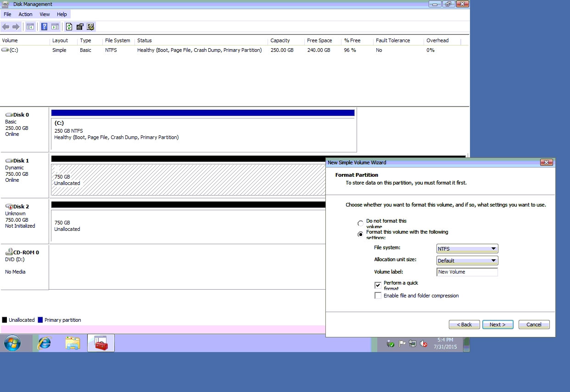This screenshot has width=570, height=392.
Task: Click the Volume label text field
Action: tap(467, 272)
